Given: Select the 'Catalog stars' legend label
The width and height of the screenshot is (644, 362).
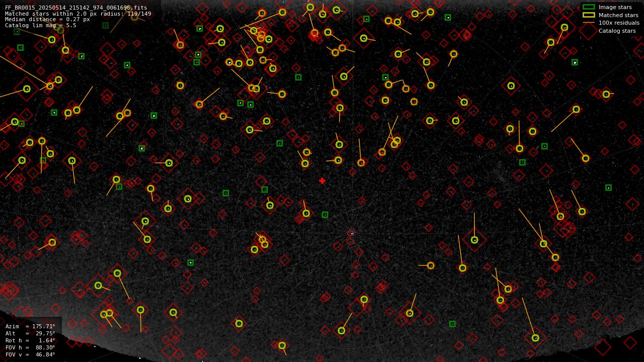Looking at the screenshot, I should tap(617, 31).
